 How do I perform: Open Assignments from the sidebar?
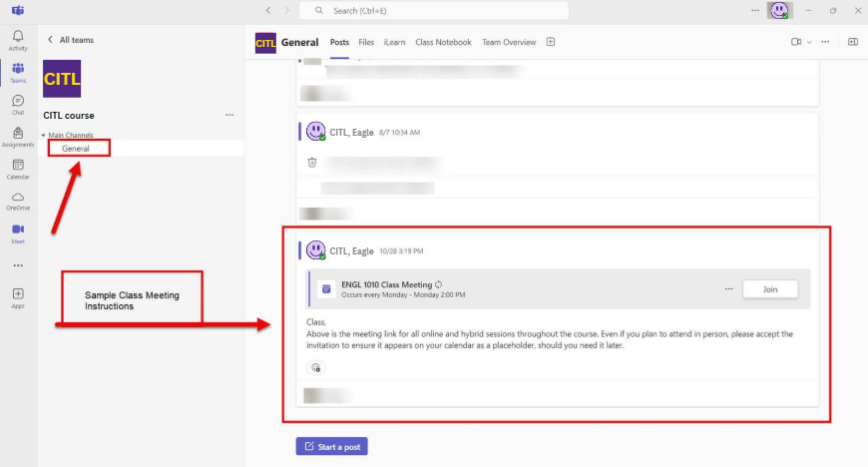coord(18,136)
